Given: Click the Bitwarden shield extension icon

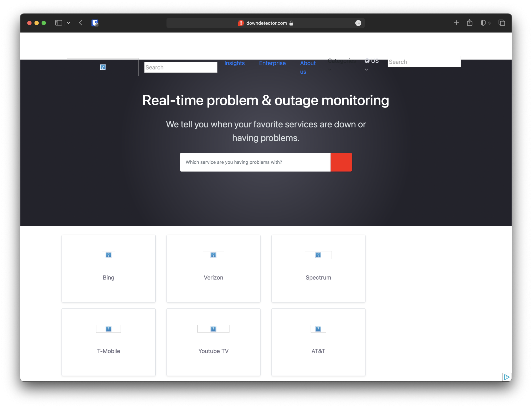Looking at the screenshot, I should pyautogui.click(x=95, y=23).
